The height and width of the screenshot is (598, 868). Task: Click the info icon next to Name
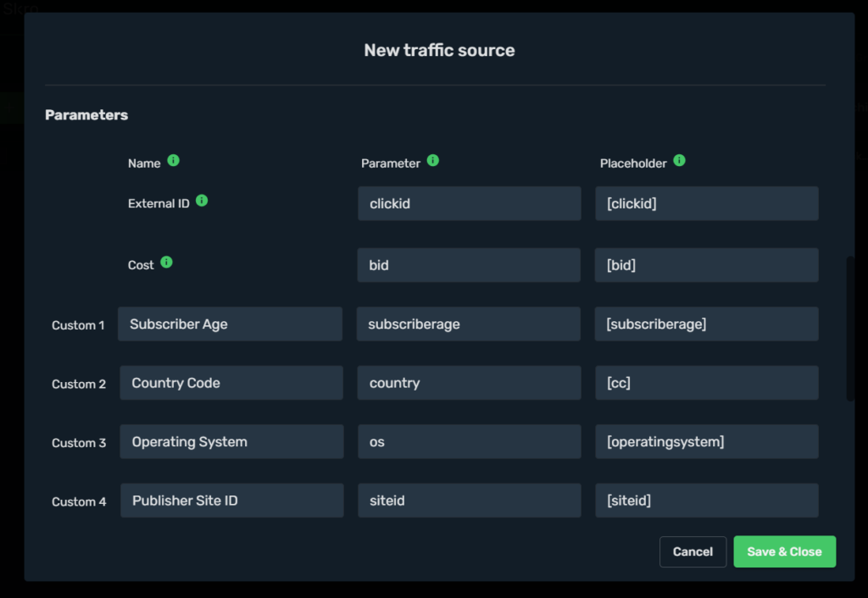click(175, 160)
